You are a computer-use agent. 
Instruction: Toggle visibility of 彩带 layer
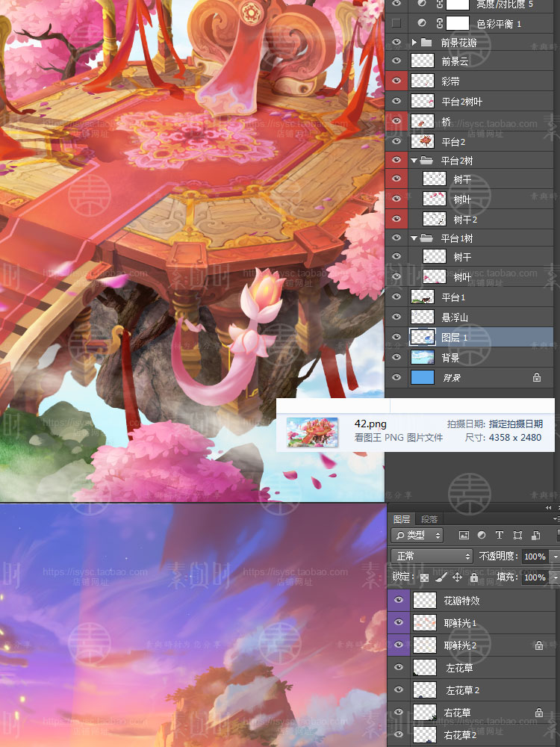point(396,81)
